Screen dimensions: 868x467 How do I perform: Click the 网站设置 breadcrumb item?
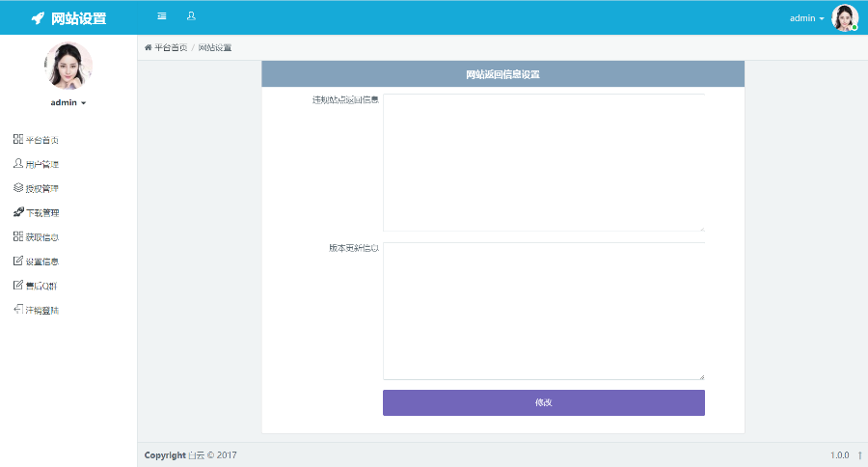click(x=215, y=47)
